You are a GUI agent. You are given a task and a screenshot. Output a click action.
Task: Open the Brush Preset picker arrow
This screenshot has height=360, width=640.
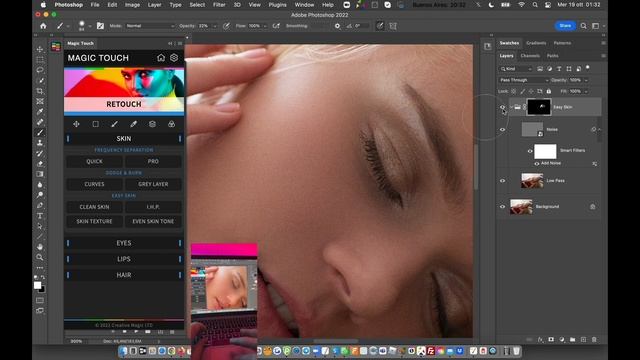[90, 26]
